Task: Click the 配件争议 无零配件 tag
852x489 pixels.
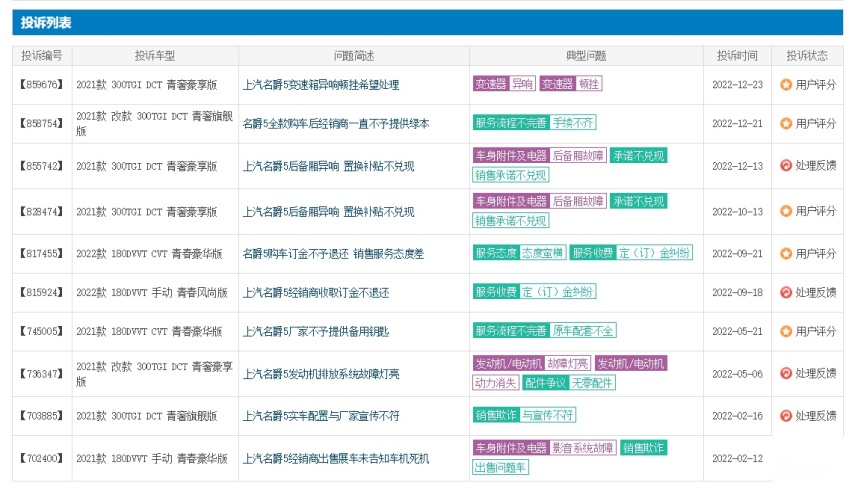Action: pyautogui.click(x=569, y=383)
